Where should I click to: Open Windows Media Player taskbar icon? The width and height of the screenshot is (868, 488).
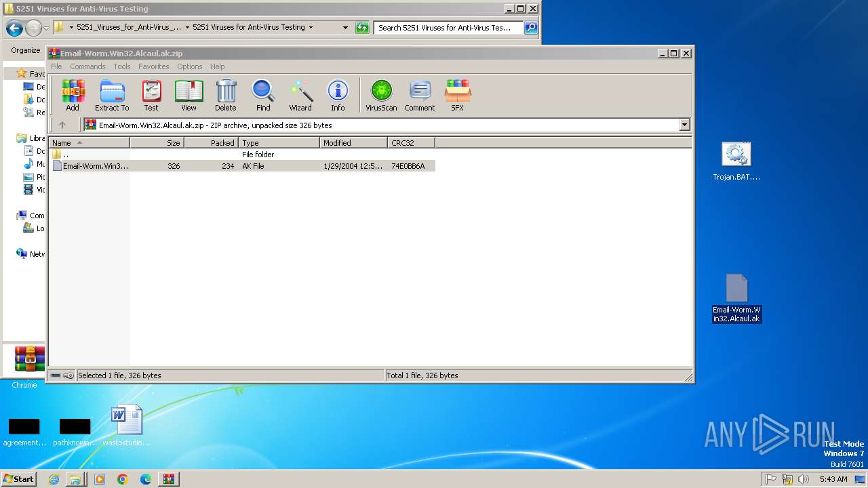100,479
